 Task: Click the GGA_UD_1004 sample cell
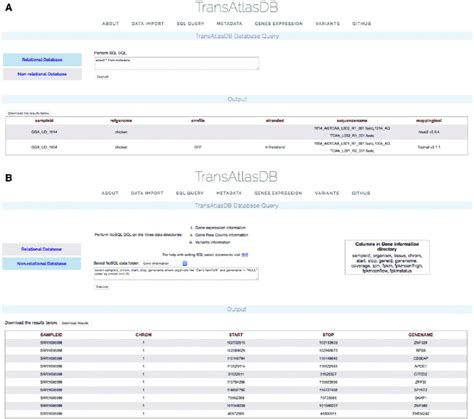click(x=44, y=147)
